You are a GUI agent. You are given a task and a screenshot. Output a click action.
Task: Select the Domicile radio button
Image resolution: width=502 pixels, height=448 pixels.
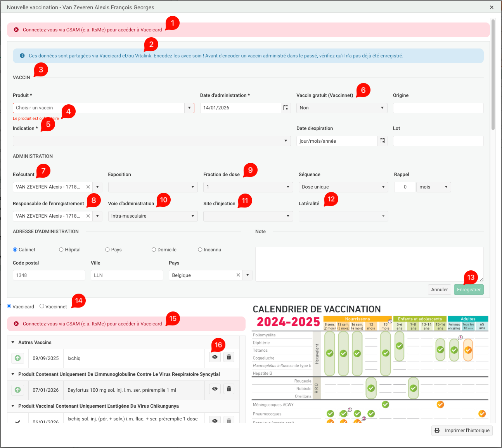click(x=154, y=250)
